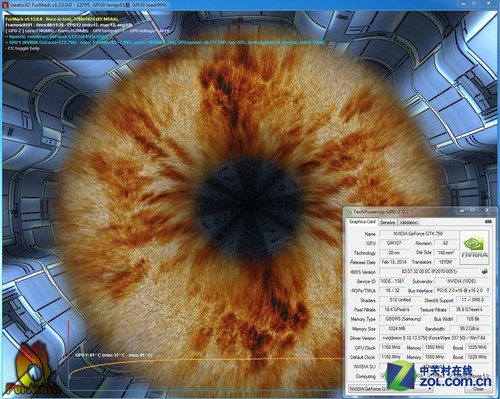Screen dimensions: 500x399
Task: Click the 'NVIDIA SLI' label in GPU-Z
Action: (365, 367)
